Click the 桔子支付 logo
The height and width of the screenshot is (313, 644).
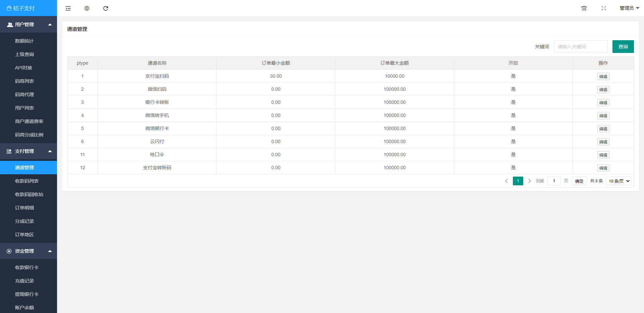21,8
